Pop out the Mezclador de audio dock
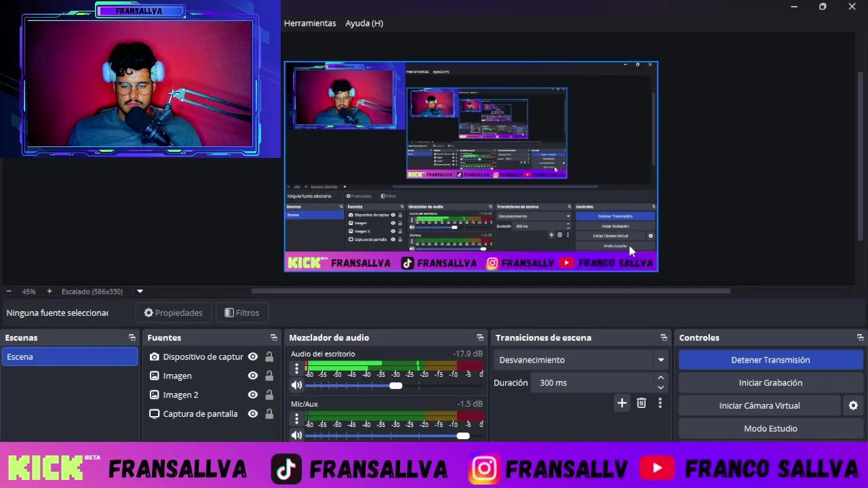Image resolution: width=868 pixels, height=488 pixels. coord(480,338)
